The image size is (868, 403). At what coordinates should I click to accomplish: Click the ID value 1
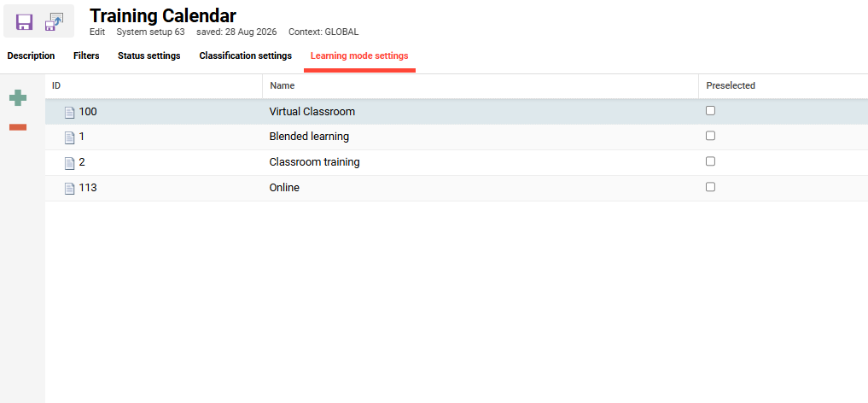tap(81, 137)
